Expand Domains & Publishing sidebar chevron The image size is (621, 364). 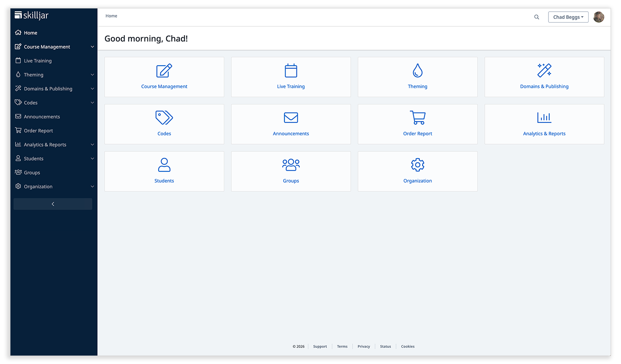pos(92,89)
